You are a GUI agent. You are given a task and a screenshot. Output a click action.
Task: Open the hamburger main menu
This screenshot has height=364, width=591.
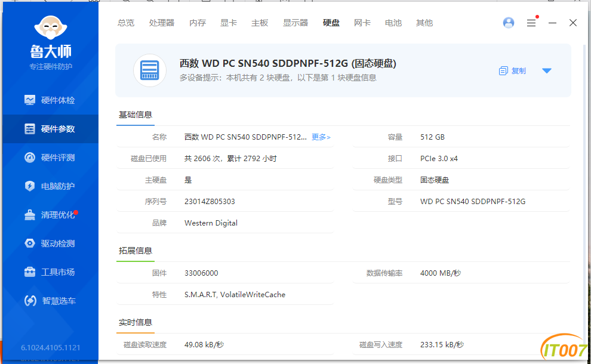[x=531, y=23]
